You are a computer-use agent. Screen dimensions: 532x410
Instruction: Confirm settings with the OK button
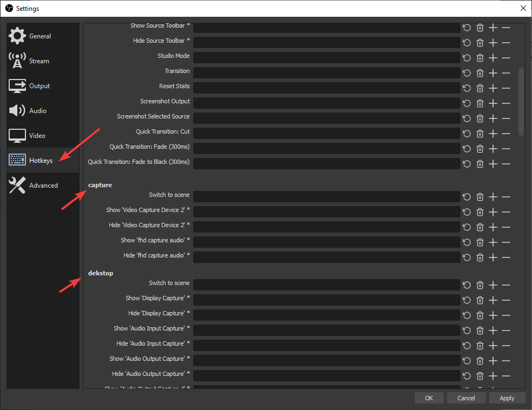tap(429, 398)
